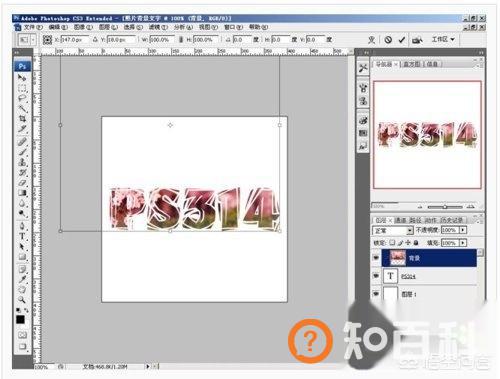This screenshot has width=500, height=379.
Task: Open the layer blend mode dropdown
Action: tap(393, 230)
